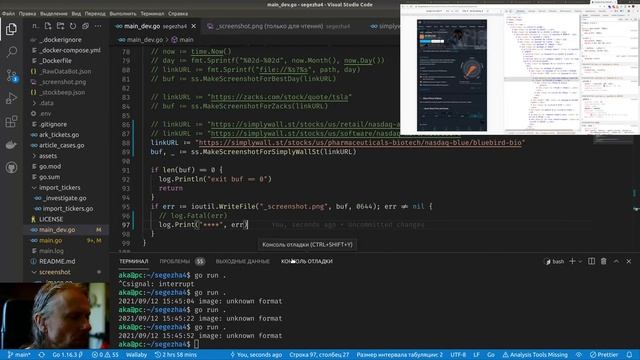Open the Extensions view
The image size is (640, 360).
[11, 122]
